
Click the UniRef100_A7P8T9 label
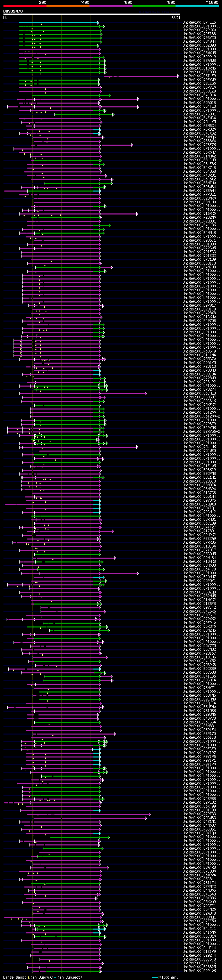199,424
